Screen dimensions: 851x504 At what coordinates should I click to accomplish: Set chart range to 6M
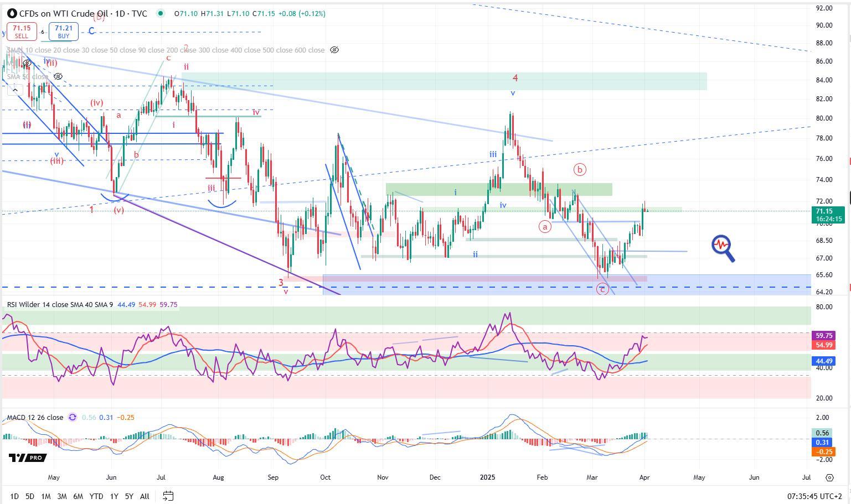(78, 496)
